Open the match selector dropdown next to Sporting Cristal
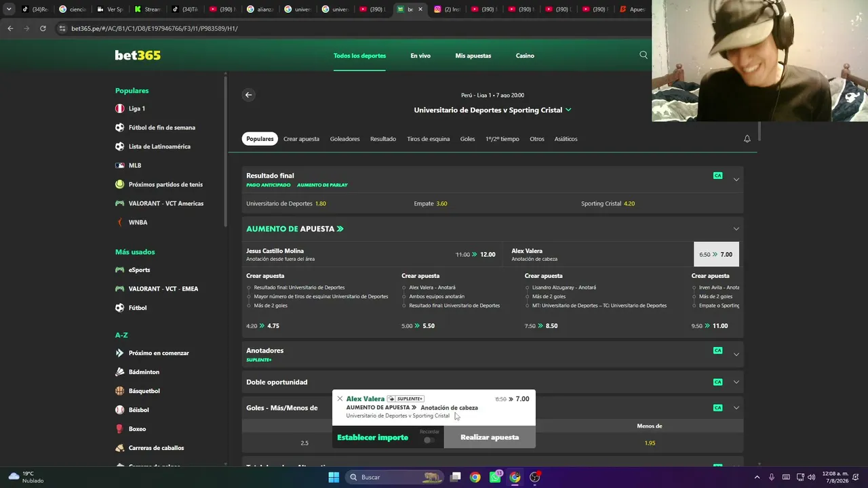 click(568, 110)
